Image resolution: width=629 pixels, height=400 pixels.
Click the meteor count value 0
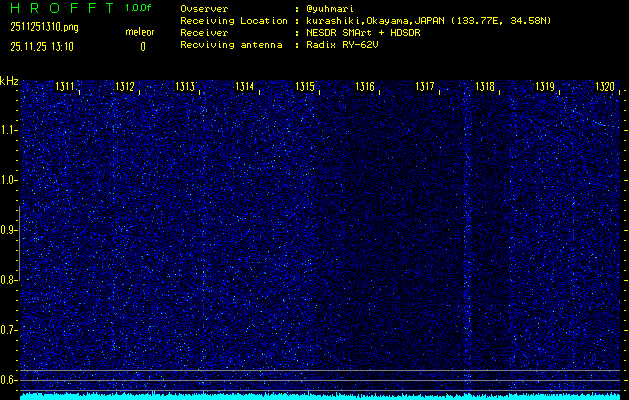coord(143,47)
